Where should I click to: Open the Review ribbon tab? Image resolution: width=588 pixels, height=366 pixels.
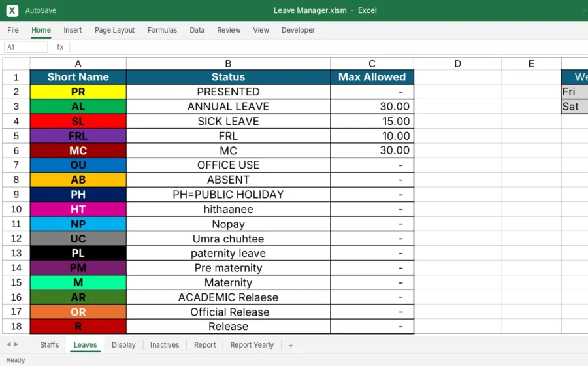[x=229, y=30]
